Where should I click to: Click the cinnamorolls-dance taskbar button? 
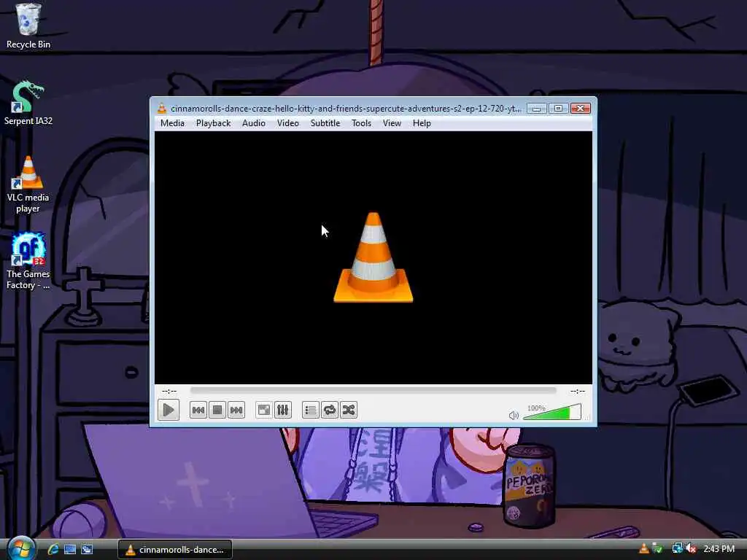(175, 550)
